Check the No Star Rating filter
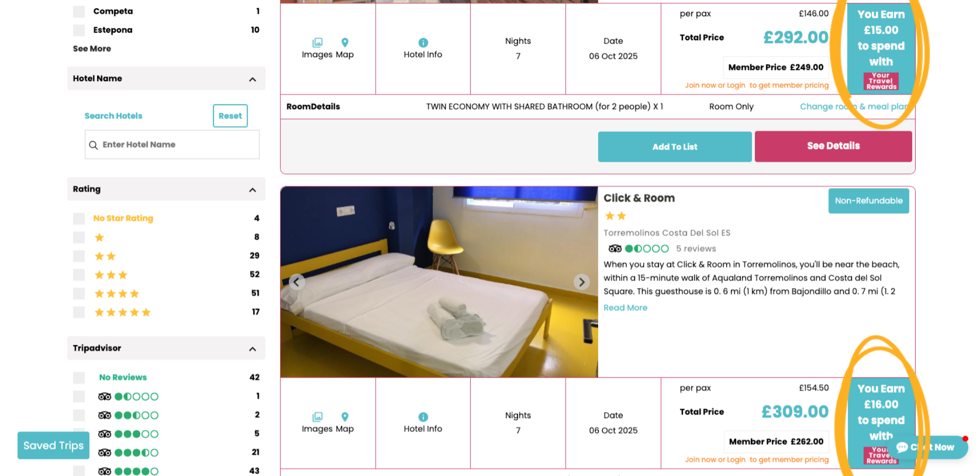980x476 pixels. [x=79, y=218]
